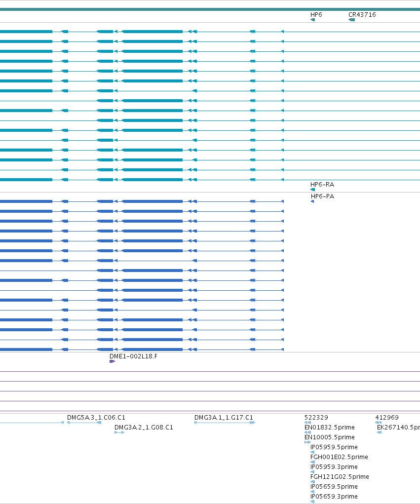
Task: Click the EN01832.5prime label
Action: [x=330, y=427]
